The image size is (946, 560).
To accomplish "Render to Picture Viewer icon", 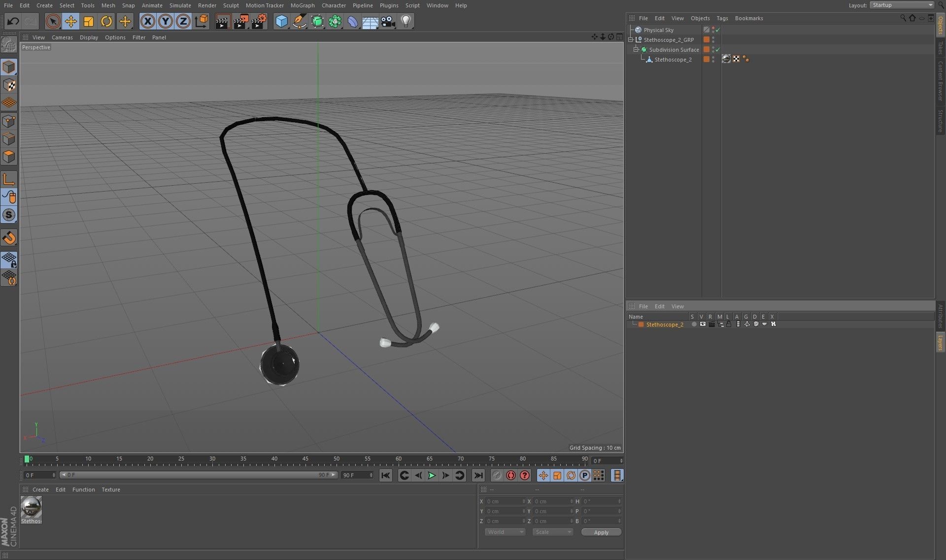I will tap(241, 21).
